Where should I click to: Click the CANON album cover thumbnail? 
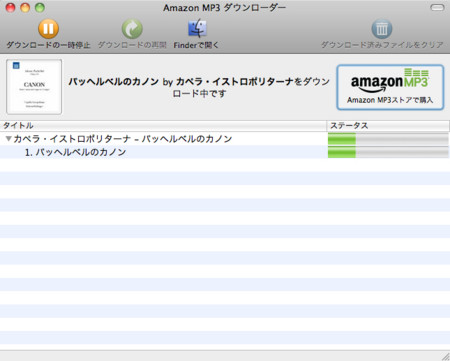34,87
